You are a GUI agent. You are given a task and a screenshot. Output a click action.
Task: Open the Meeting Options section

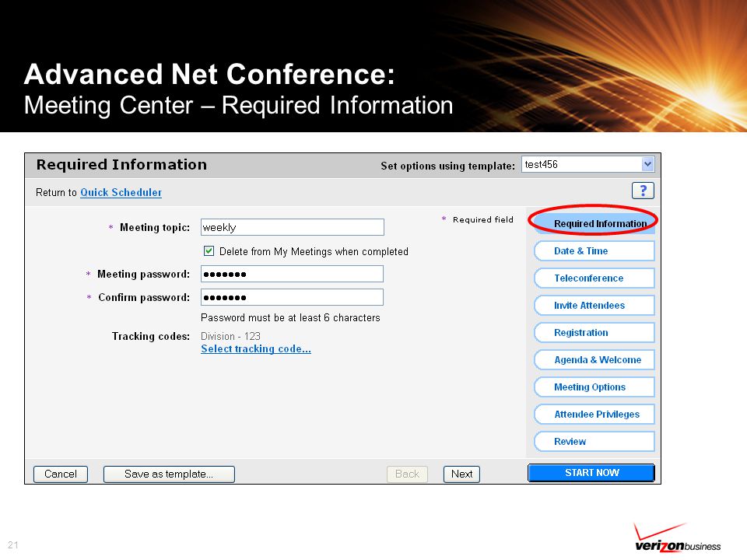click(x=594, y=387)
